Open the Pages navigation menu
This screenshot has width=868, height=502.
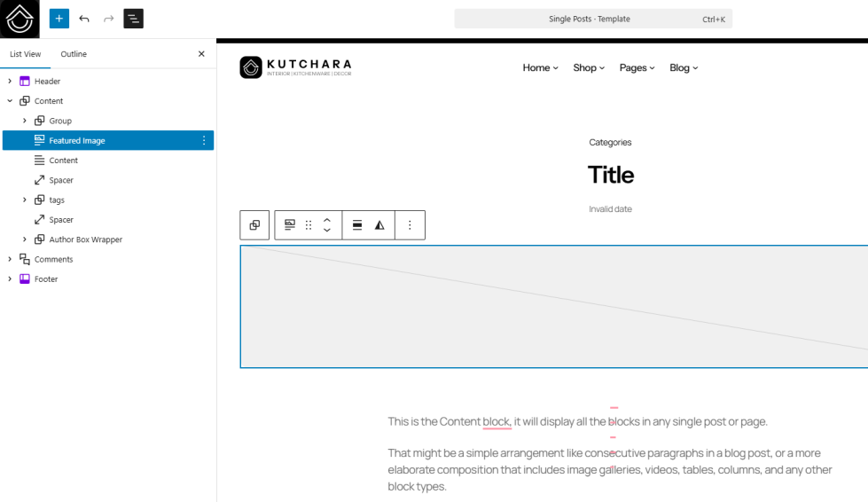[637, 67]
